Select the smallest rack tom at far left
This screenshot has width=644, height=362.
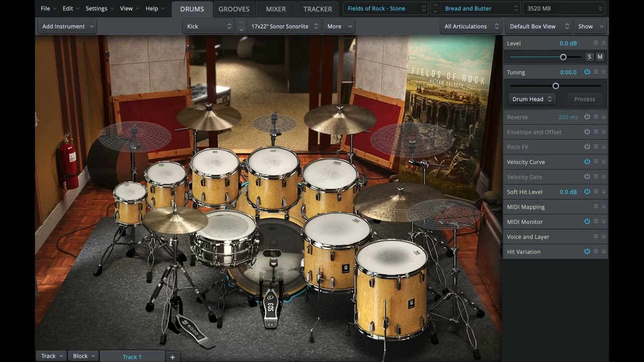(x=130, y=203)
